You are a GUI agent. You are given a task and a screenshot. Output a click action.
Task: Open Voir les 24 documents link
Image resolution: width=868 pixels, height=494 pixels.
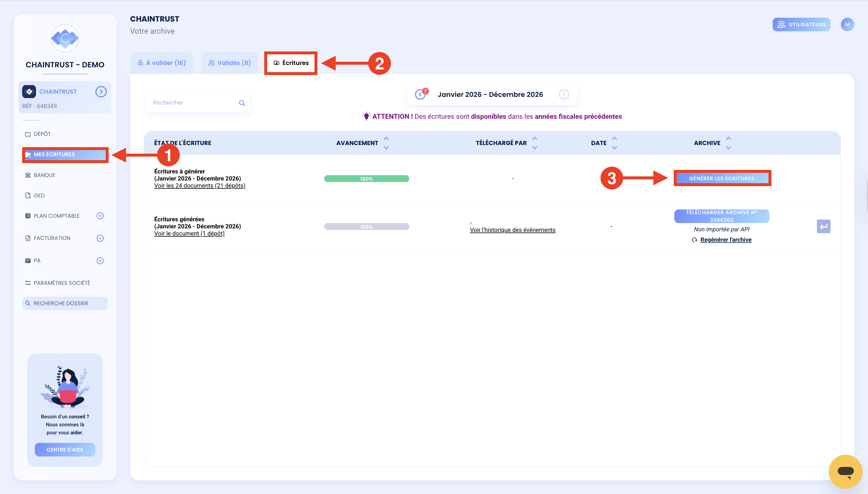(200, 186)
